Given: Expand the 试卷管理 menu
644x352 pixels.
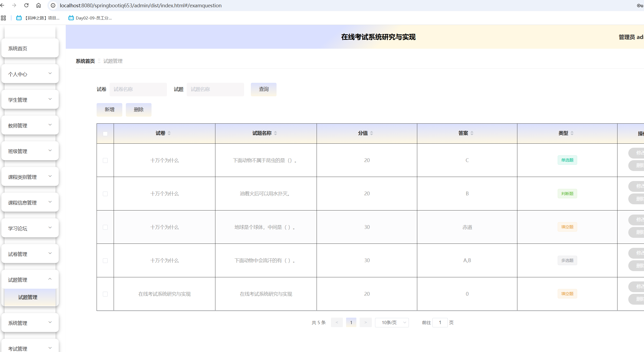Looking at the screenshot, I should point(30,254).
